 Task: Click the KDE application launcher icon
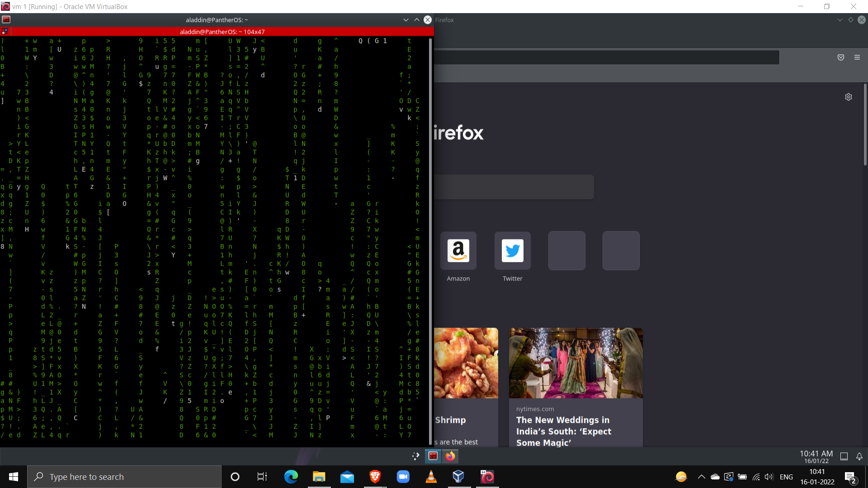coord(415,456)
